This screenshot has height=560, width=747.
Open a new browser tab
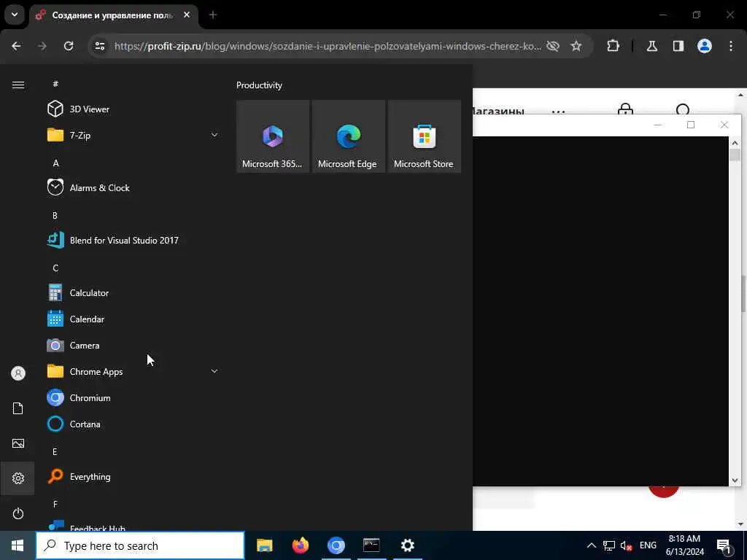coord(213,15)
